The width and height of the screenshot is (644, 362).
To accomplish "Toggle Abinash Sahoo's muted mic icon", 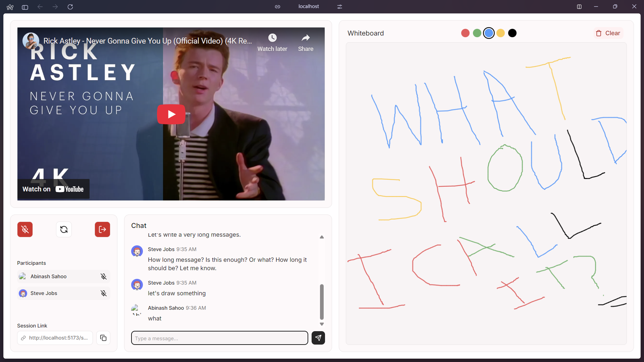I will pyautogui.click(x=104, y=277).
